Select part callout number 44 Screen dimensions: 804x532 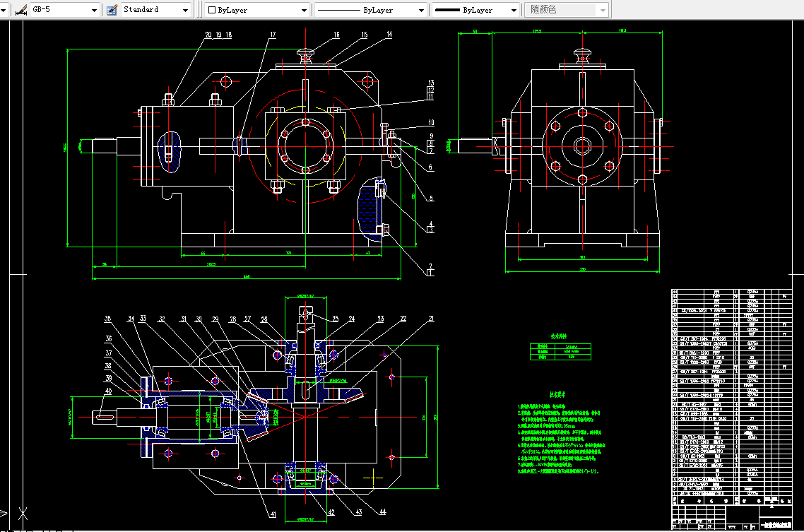click(x=382, y=512)
